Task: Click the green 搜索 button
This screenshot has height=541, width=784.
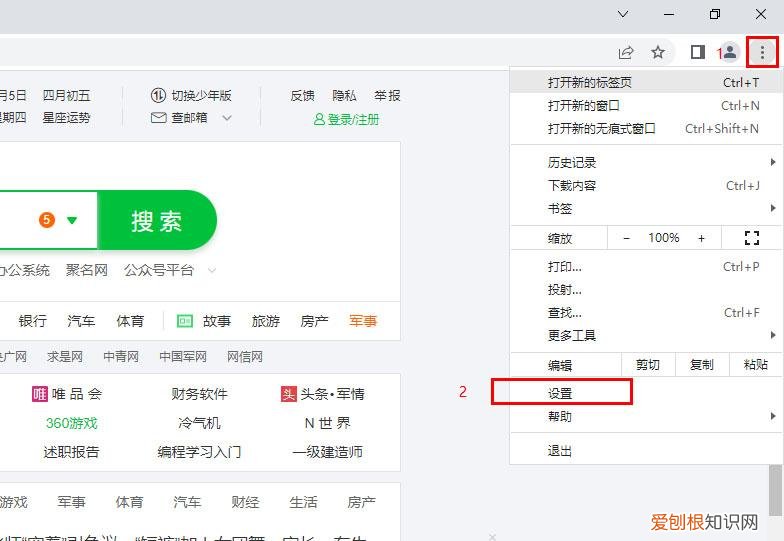Action: pos(157,220)
